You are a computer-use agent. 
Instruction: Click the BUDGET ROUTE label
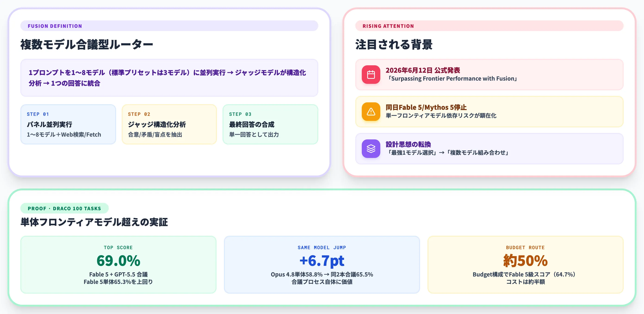[x=525, y=248]
